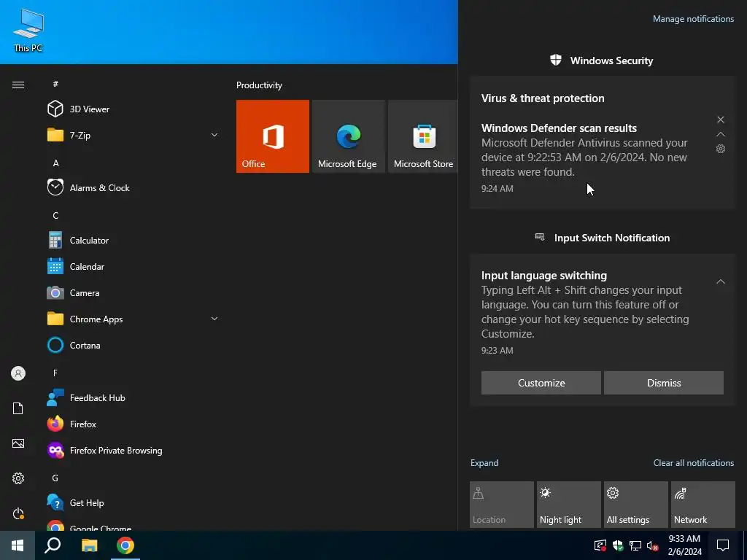This screenshot has height=560, width=747.
Task: Click the Windows Security notification header
Action: (602, 61)
